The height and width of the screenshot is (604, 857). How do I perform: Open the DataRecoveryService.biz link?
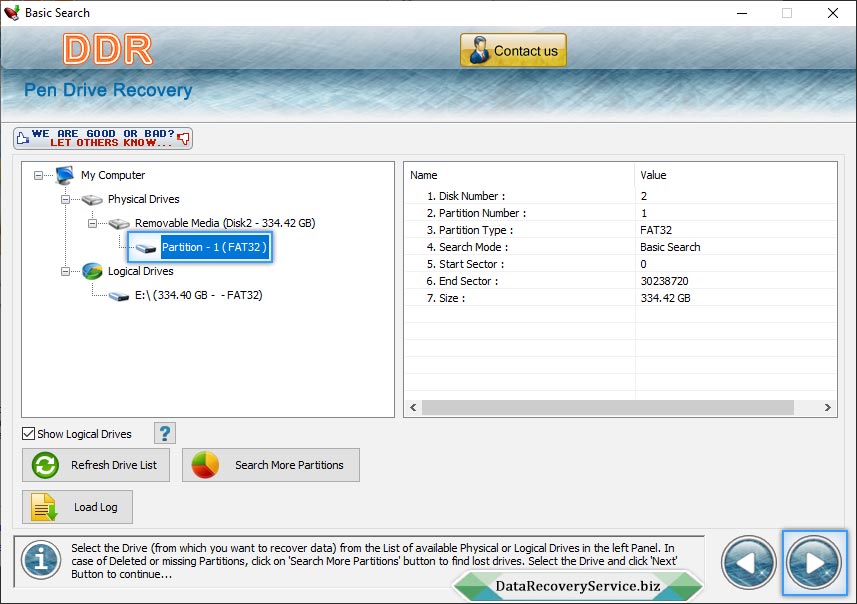(578, 586)
